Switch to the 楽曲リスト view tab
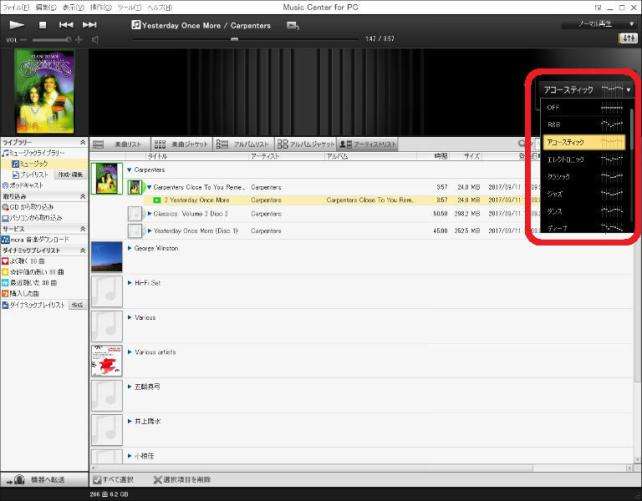This screenshot has height=501, width=642. click(x=120, y=144)
